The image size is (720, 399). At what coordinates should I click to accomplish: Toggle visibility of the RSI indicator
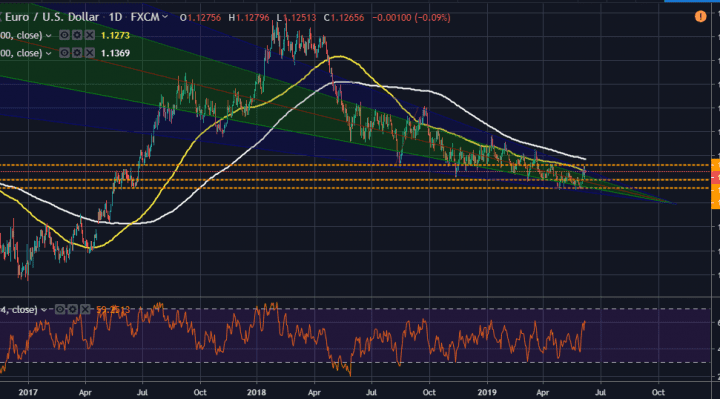coord(60,309)
